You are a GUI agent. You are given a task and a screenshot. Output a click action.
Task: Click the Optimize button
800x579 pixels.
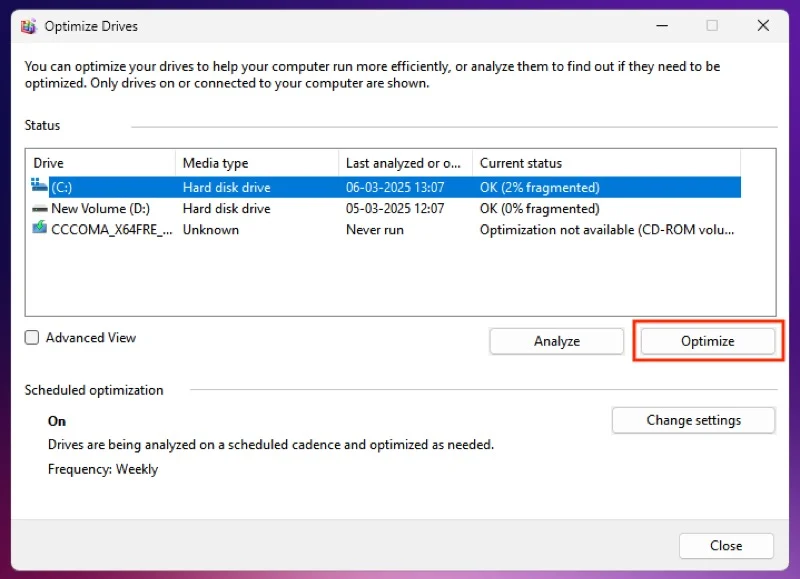[x=707, y=341]
